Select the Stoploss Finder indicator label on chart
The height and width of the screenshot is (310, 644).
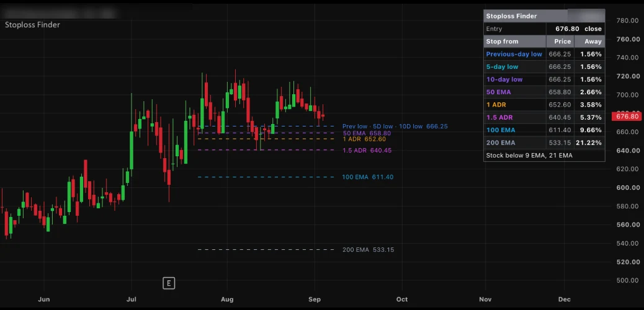(x=32, y=25)
